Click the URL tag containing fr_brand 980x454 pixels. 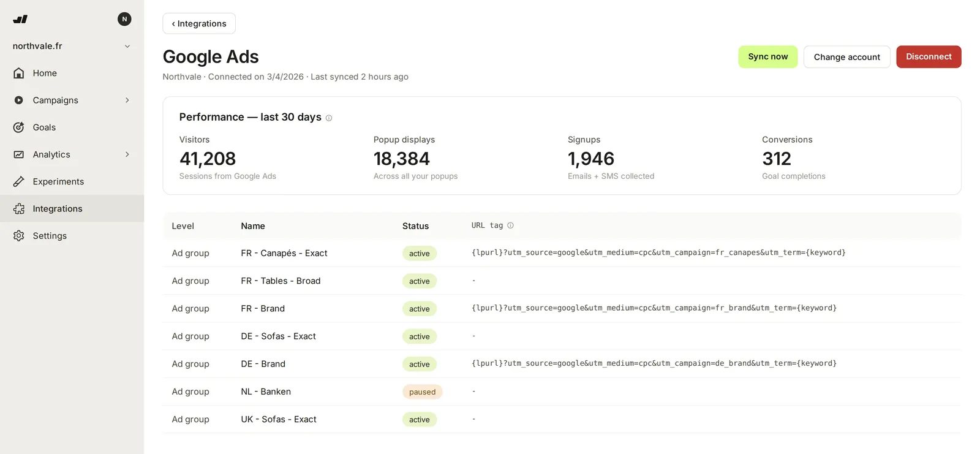click(x=654, y=308)
